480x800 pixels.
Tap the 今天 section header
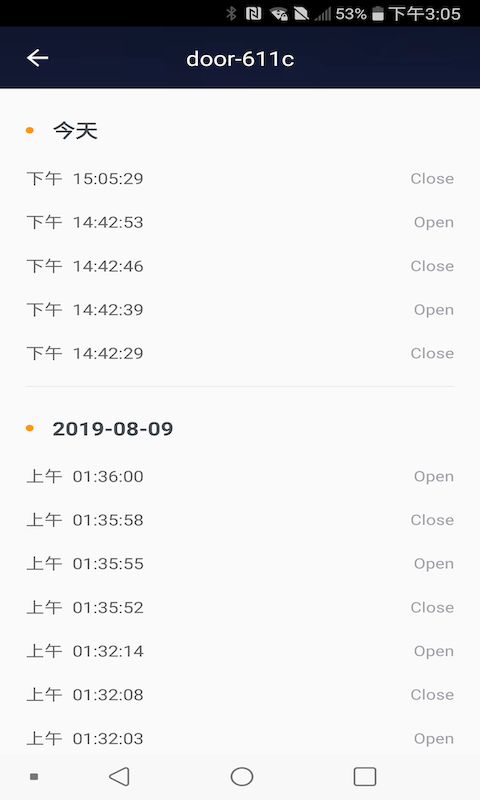click(x=75, y=131)
